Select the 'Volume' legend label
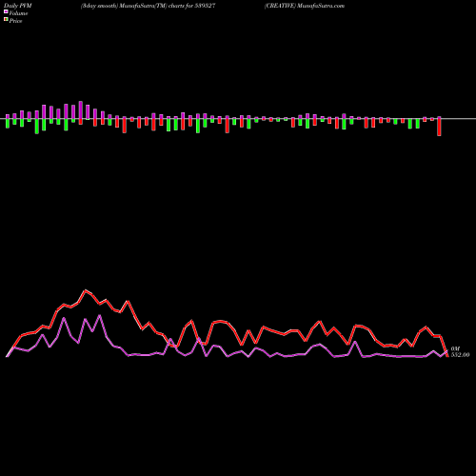476x476 pixels. pos(18,13)
